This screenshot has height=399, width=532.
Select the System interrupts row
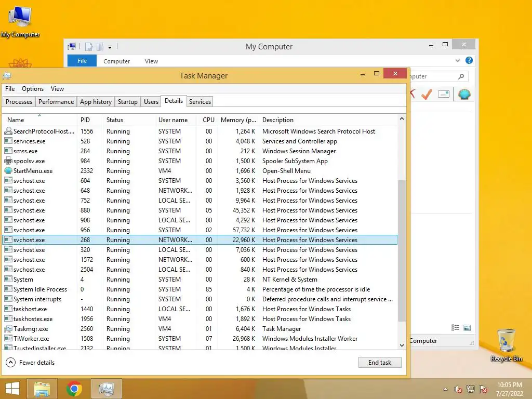pos(200,299)
